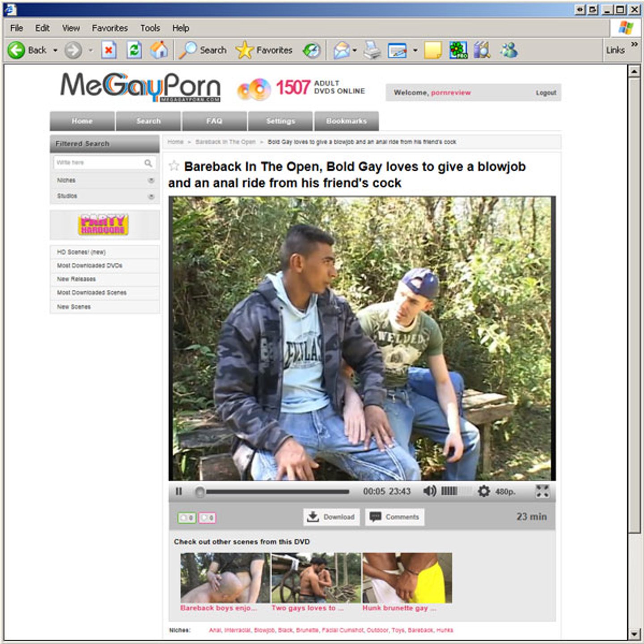Open the Back button history dropdown arrow
The width and height of the screenshot is (644, 644).
pos(55,50)
